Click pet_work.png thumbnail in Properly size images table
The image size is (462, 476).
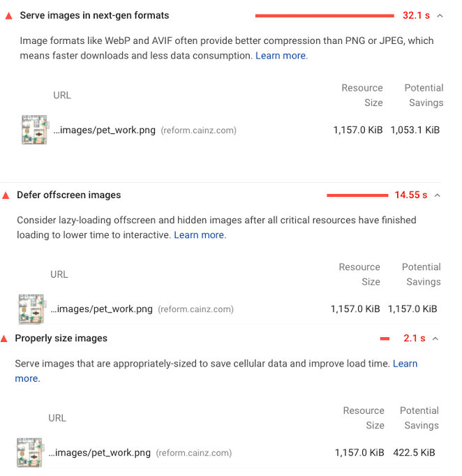click(x=29, y=453)
